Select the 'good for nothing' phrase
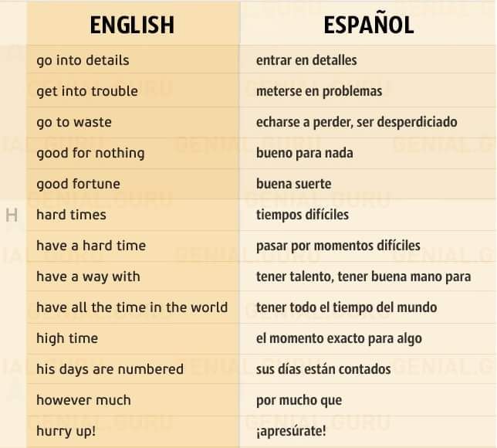Image resolution: width=497 pixels, height=448 pixels. point(90,153)
